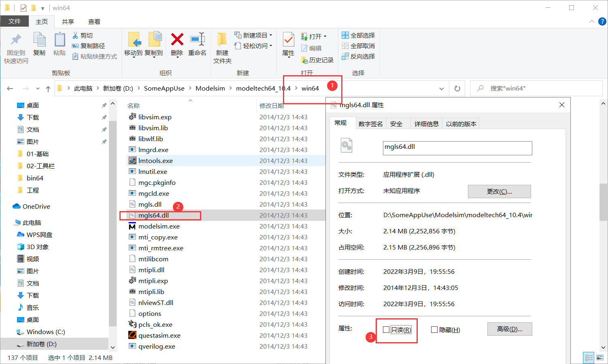Open the Properties (属性) ribbon icon

tap(288, 40)
